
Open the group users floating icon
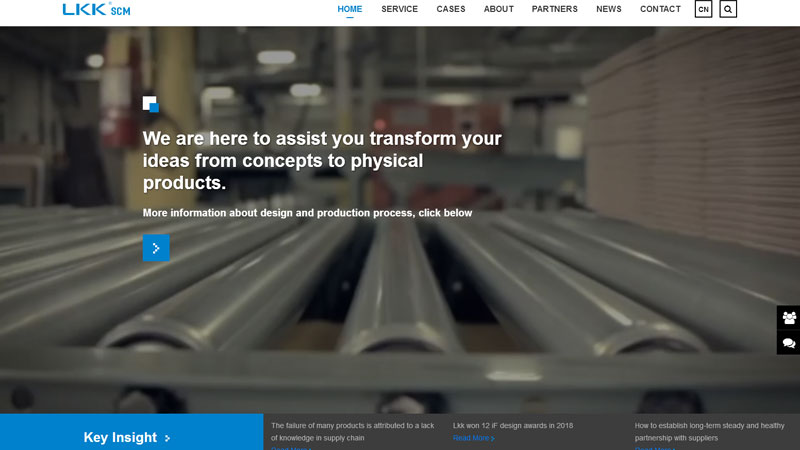(x=788, y=318)
